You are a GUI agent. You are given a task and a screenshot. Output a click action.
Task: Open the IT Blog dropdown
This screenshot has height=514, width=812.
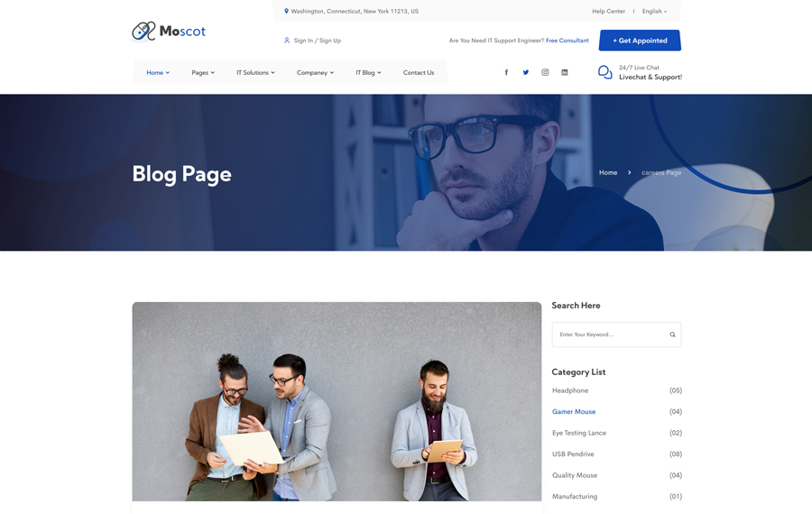click(368, 73)
